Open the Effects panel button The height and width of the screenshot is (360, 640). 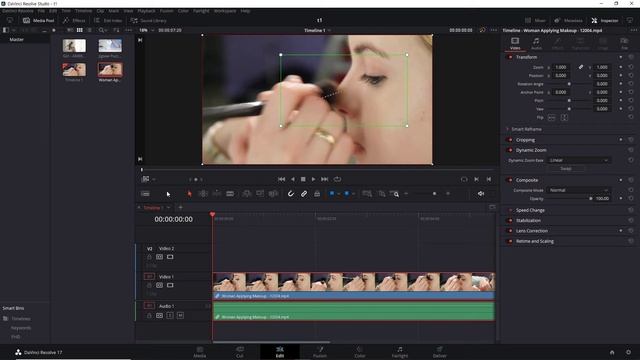(x=74, y=20)
